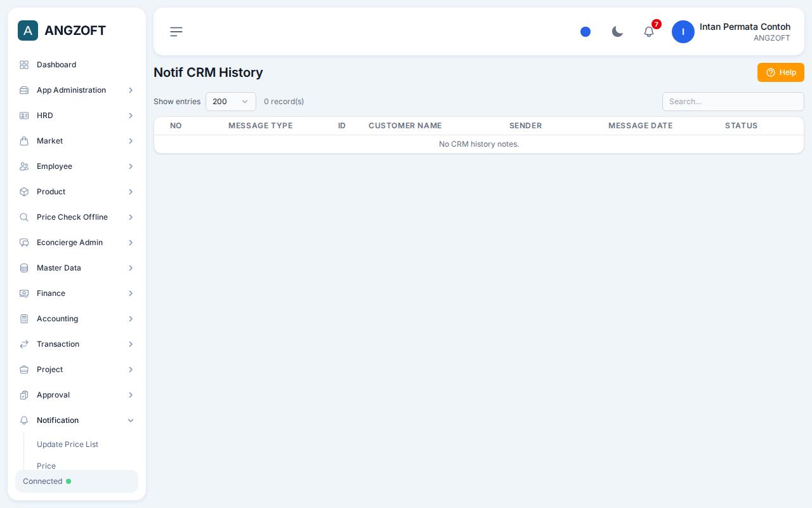The height and width of the screenshot is (508, 812).
Task: Click the Econcierge Admin chat icon
Action: coord(24,243)
